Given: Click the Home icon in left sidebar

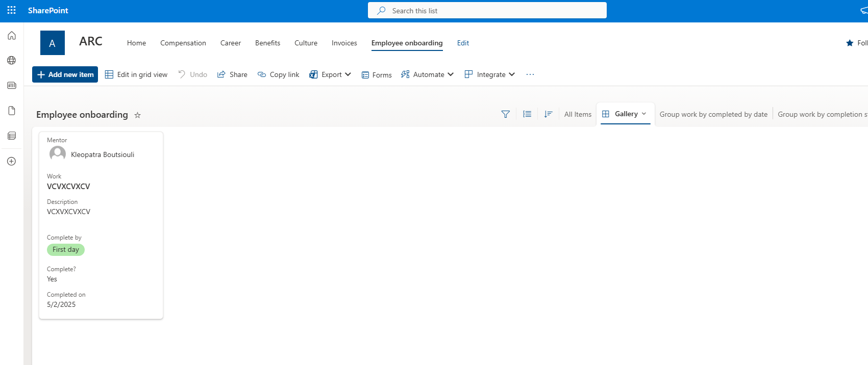Looking at the screenshot, I should pyautogui.click(x=12, y=36).
